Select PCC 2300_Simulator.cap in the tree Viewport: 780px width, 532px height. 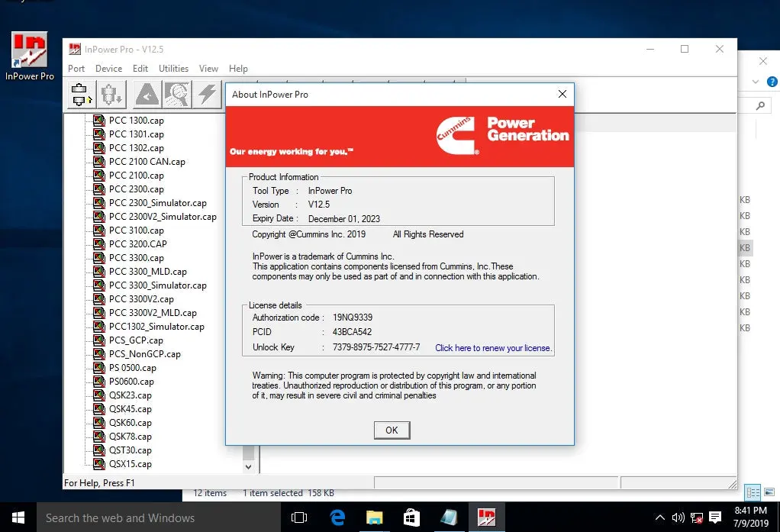(158, 203)
